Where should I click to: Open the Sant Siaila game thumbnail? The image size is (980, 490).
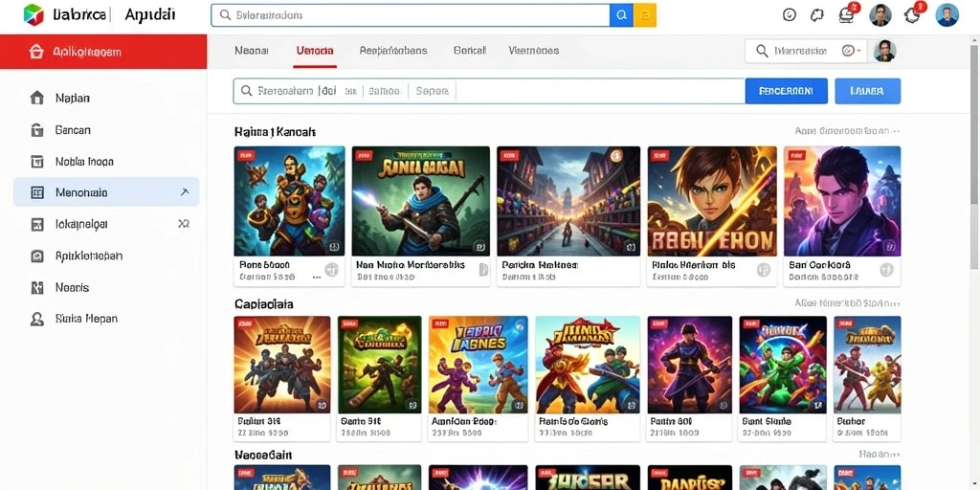[783, 365]
